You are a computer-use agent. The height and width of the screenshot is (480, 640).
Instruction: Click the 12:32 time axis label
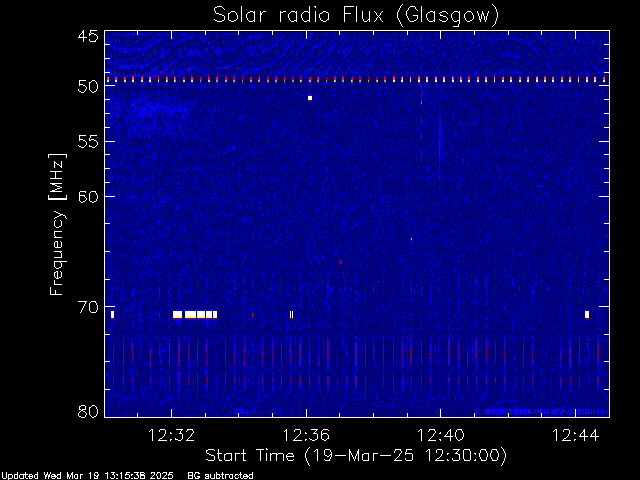[171, 435]
